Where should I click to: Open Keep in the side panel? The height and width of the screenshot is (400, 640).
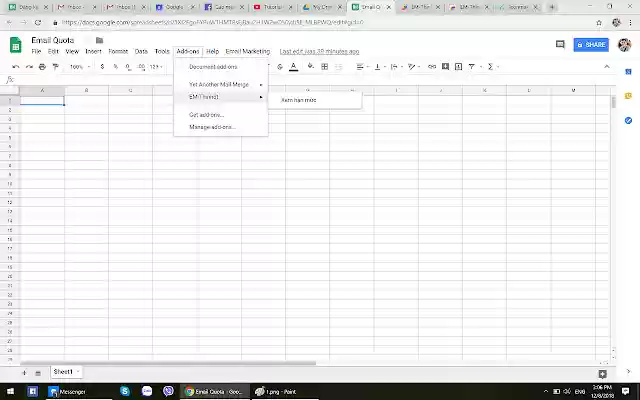pyautogui.click(x=628, y=96)
